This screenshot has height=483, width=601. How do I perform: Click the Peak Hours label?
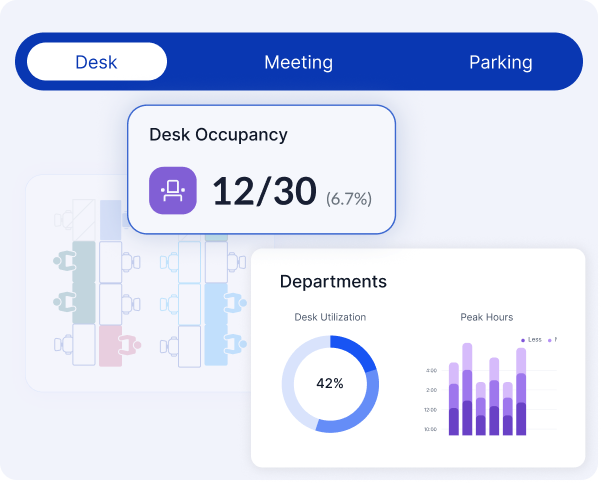click(487, 317)
